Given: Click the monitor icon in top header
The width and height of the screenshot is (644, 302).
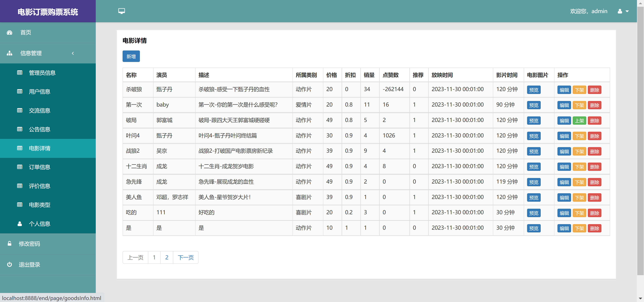Looking at the screenshot, I should pyautogui.click(x=121, y=11).
